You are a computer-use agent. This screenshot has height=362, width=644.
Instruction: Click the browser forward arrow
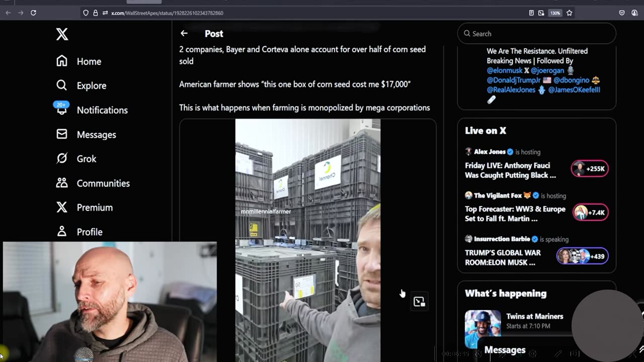point(21,13)
